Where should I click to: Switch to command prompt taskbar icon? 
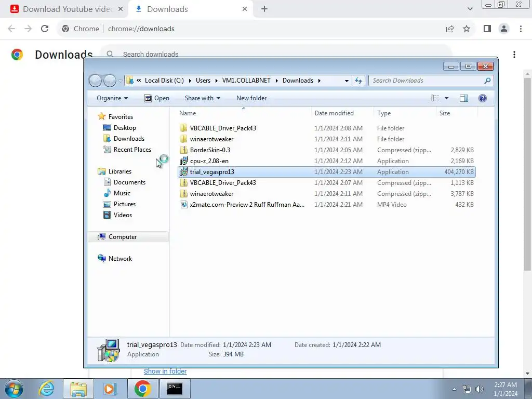pyautogui.click(x=175, y=389)
